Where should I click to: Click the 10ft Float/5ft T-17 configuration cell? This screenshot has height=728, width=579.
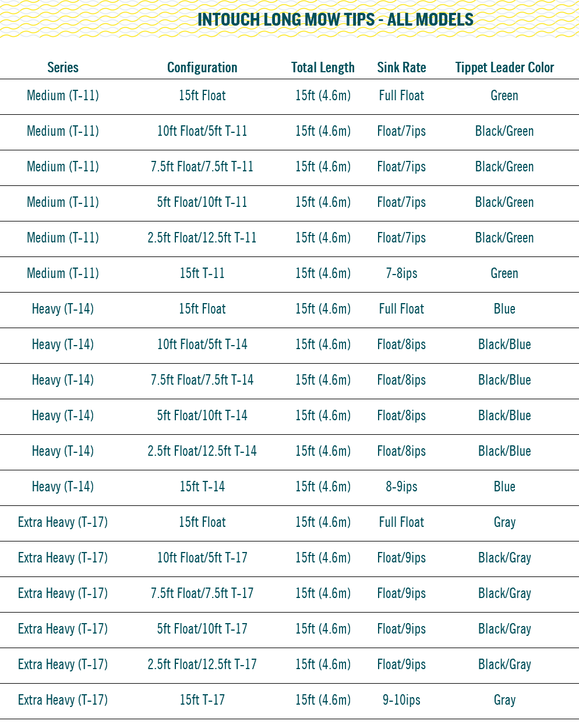click(x=202, y=558)
